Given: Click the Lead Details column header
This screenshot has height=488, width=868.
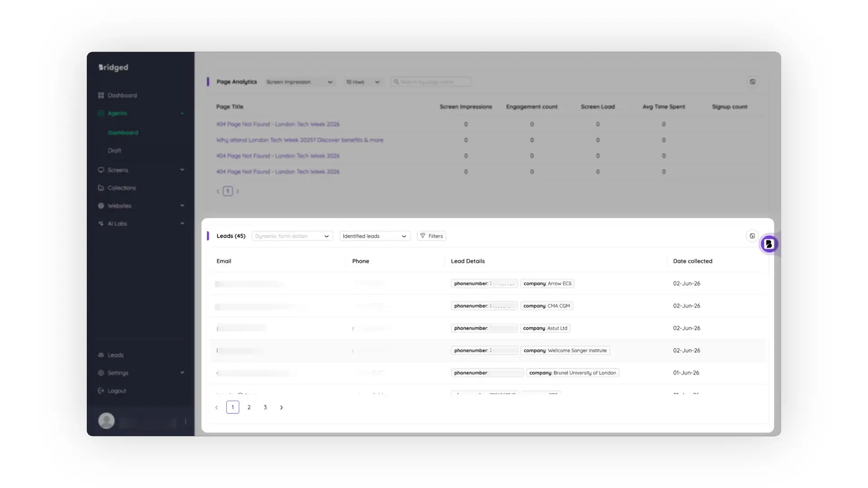Looking at the screenshot, I should click(468, 261).
